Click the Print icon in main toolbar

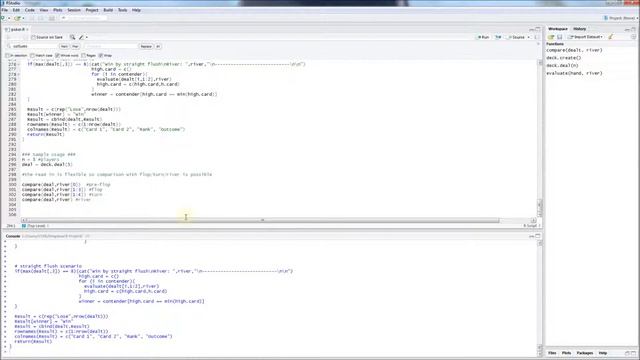52,18
